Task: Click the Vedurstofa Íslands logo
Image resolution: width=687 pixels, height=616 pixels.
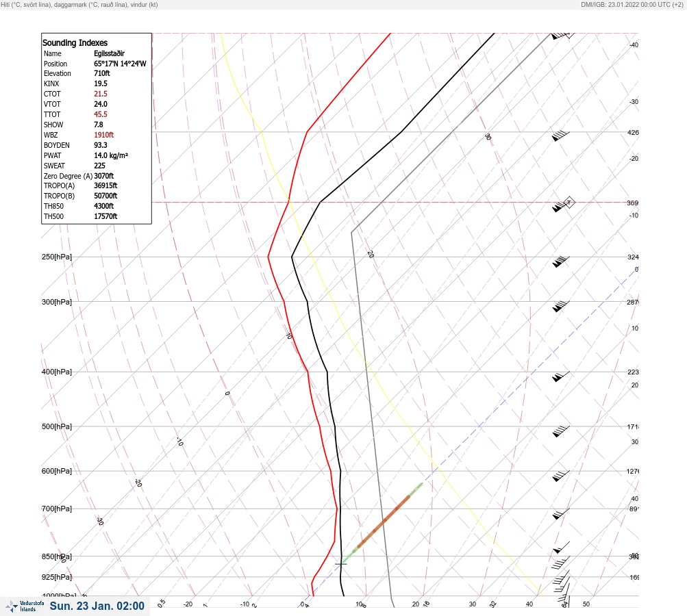Action: tap(25, 606)
